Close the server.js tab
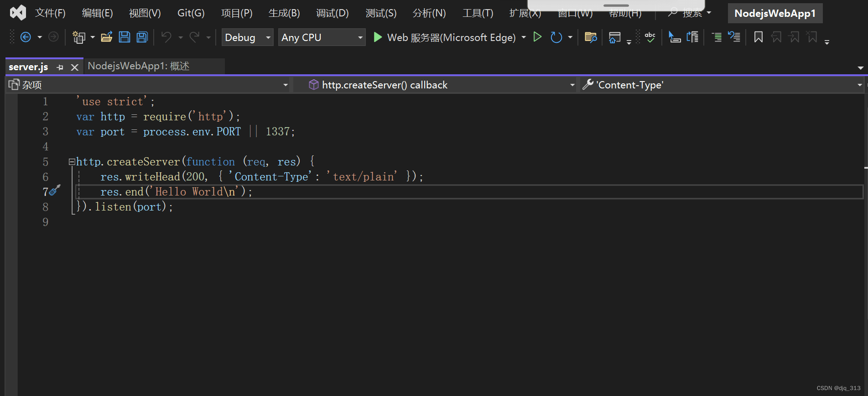 point(75,67)
